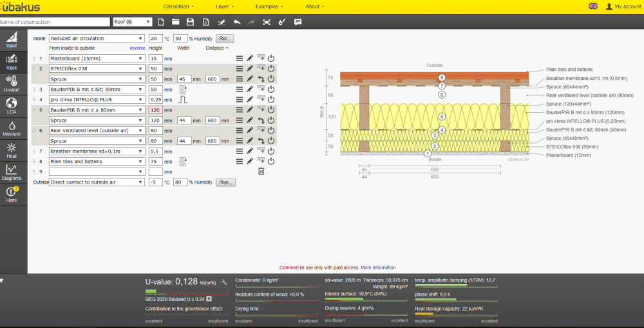Click the membrane profile icon in INTELLO row
Screen dimensions: 644x328
coord(183,99)
